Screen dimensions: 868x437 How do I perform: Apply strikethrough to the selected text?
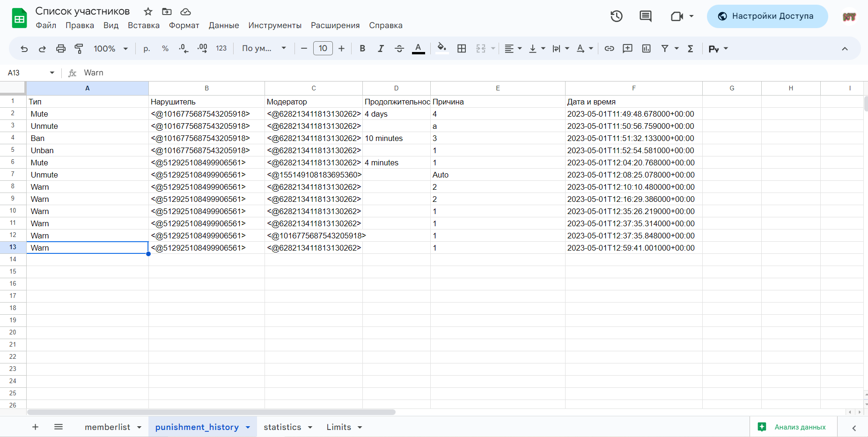coord(399,48)
